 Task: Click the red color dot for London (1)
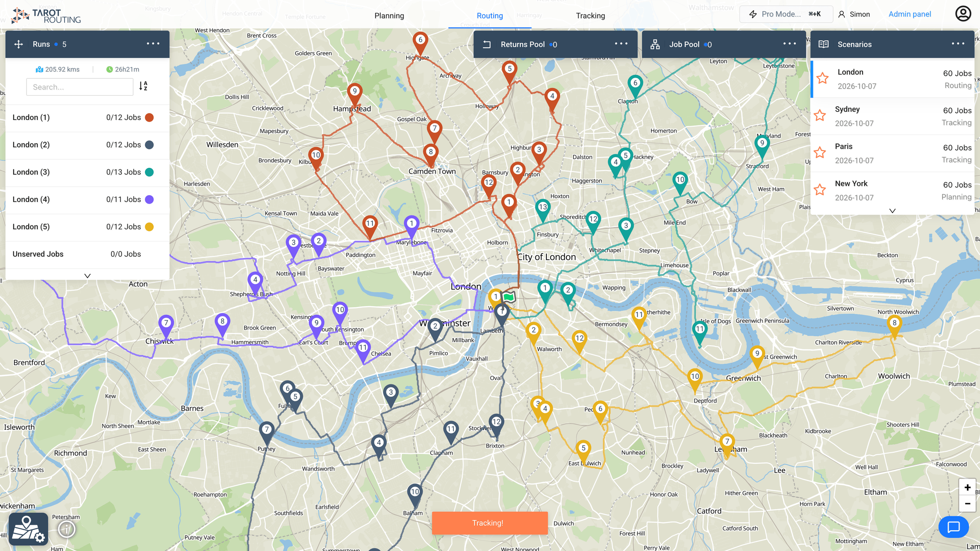(149, 118)
